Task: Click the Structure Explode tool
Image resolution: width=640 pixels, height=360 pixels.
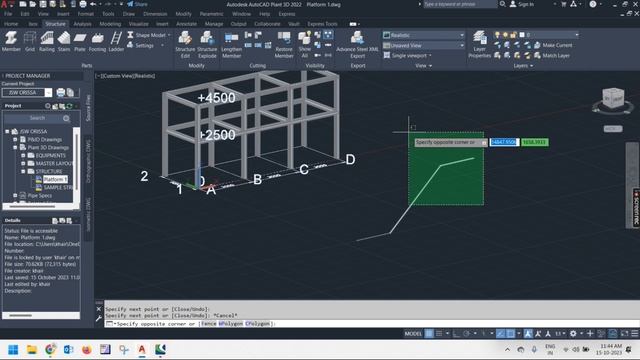Action: click(207, 45)
